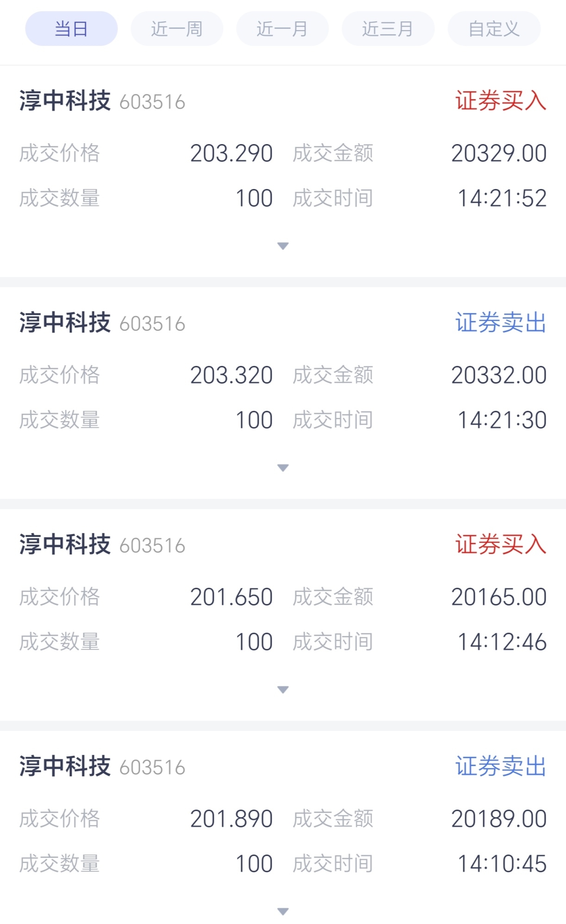Click 证券买入 label on the 20165.00 trade
The image size is (566, 924).
[501, 544]
